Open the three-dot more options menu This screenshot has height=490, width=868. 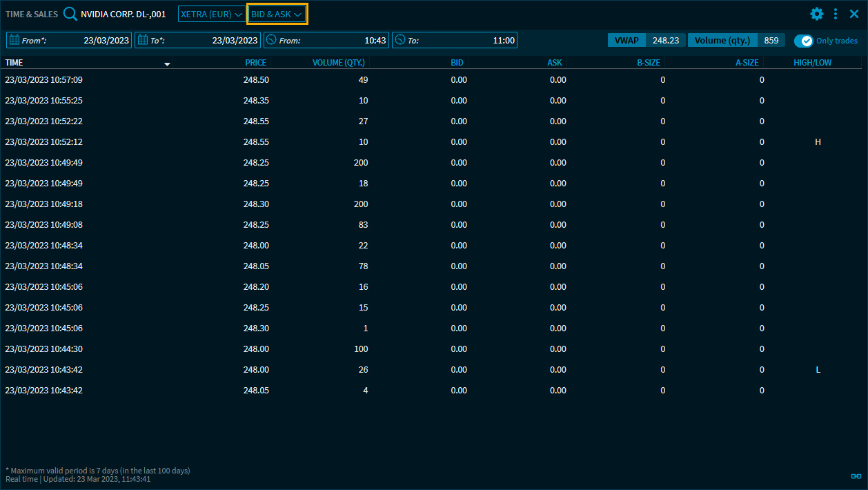[836, 14]
